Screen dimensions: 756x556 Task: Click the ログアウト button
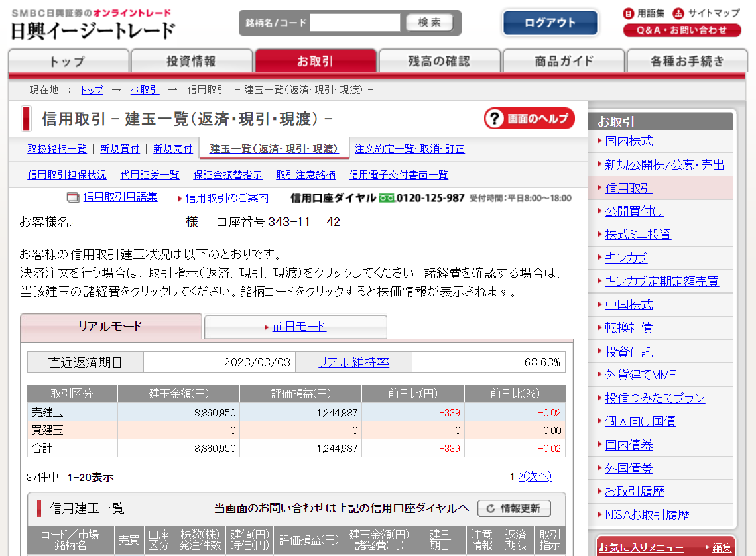550,23
